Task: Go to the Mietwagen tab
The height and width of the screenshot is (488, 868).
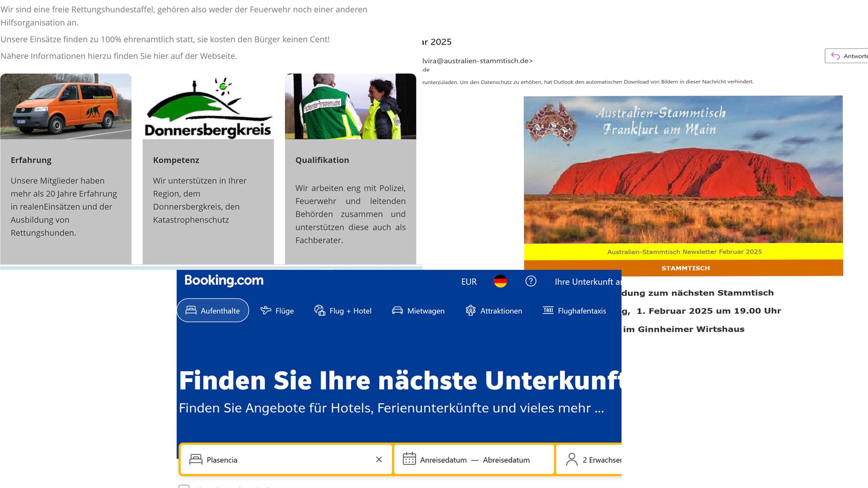Action: click(418, 310)
